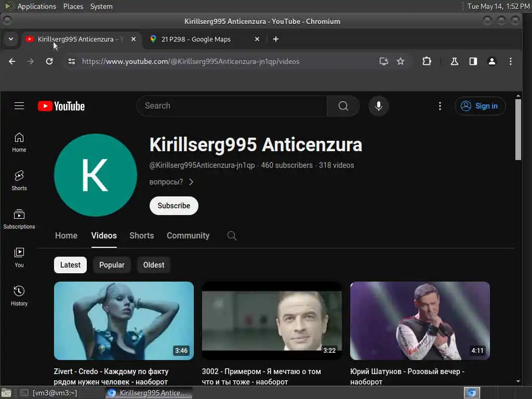The height and width of the screenshot is (399, 532).
Task: Open Zivert - Credo video title link
Action: [x=111, y=377]
